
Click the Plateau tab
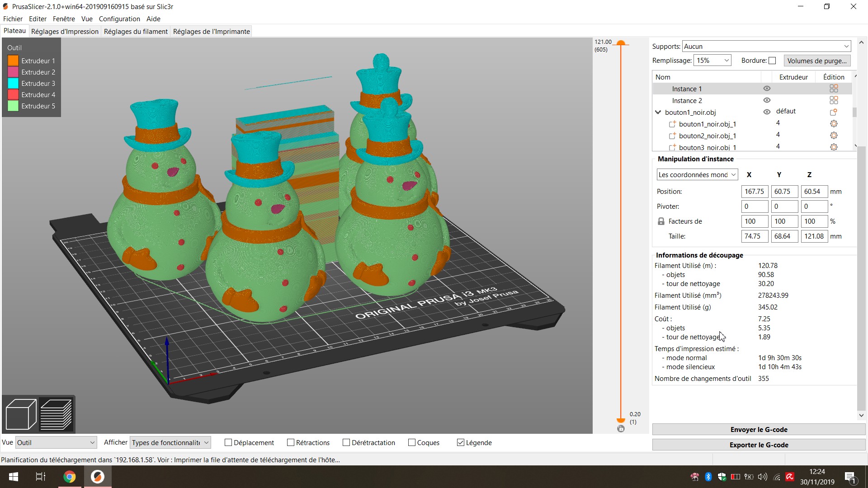(14, 31)
